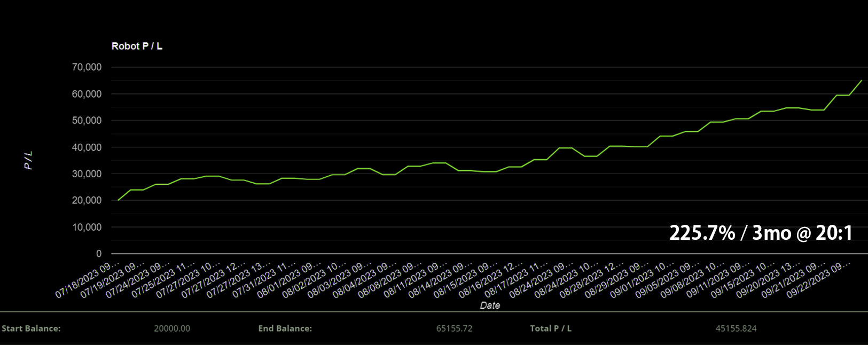Click the vertical "P / L" axis title
The width and height of the screenshot is (868, 345).
pyautogui.click(x=29, y=160)
